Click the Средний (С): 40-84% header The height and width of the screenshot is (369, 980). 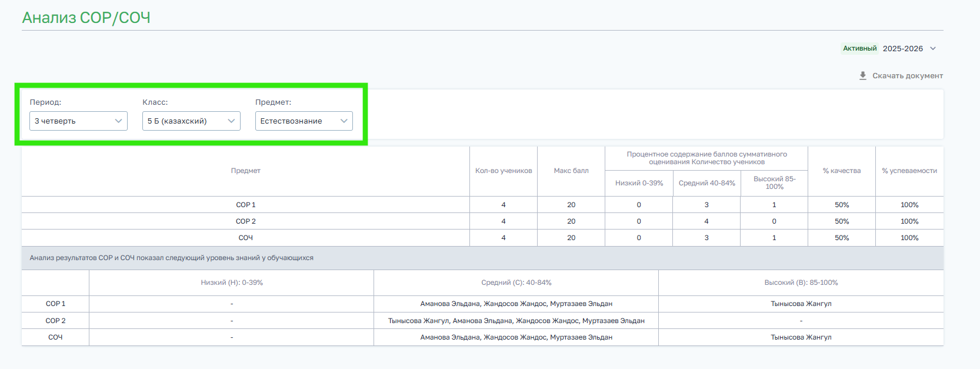pyautogui.click(x=516, y=282)
